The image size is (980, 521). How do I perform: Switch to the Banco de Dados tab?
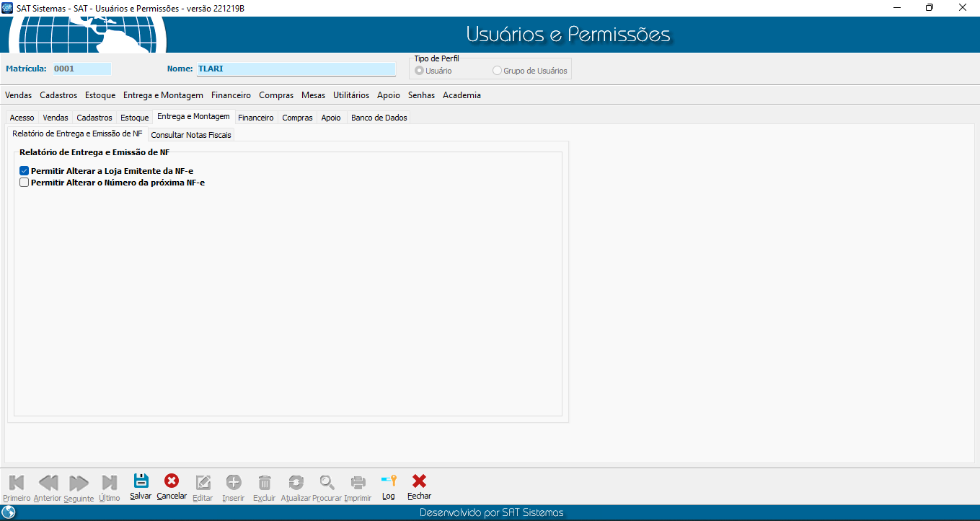[379, 118]
